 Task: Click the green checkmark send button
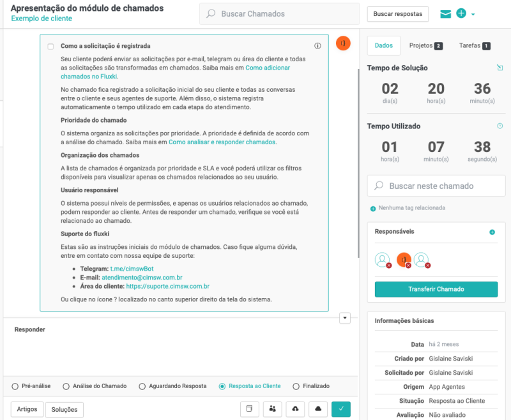[x=341, y=409]
